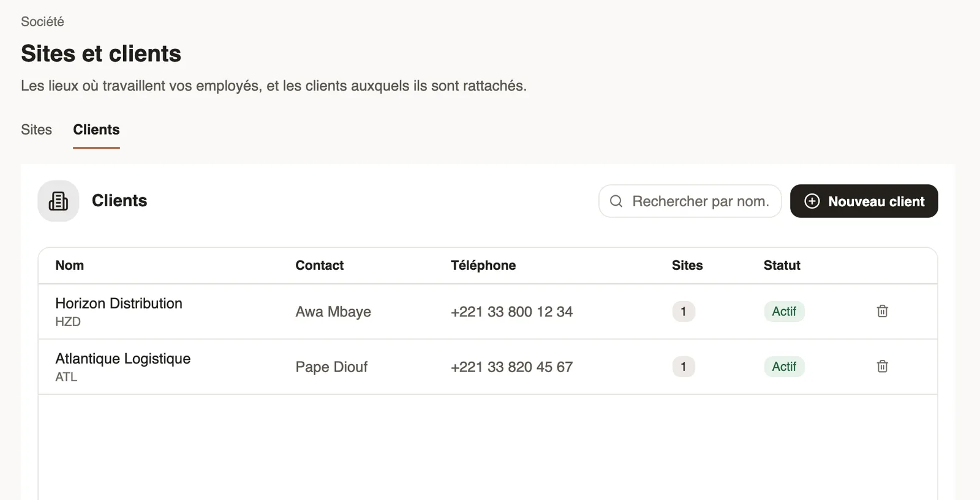Click the contact Awa Mbaye
Viewport: 980px width, 500px height.
[x=333, y=312]
